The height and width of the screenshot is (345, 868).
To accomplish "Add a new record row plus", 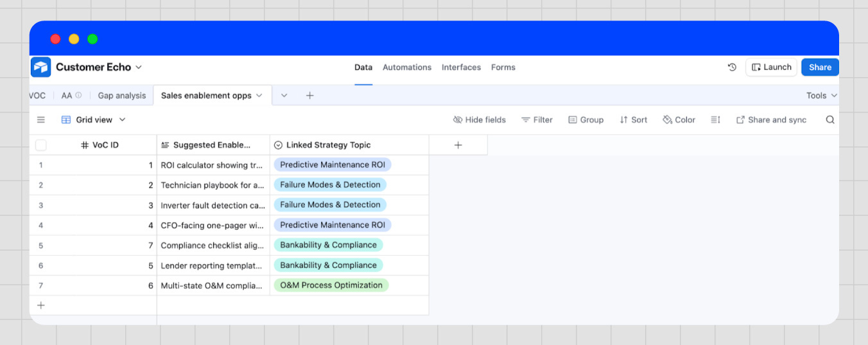I will pos(41,305).
